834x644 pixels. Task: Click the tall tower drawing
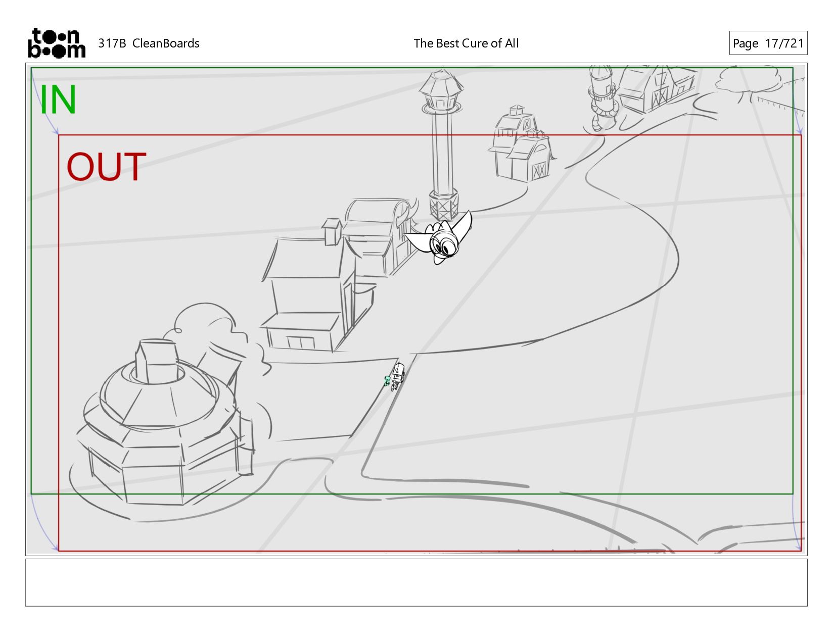click(x=443, y=145)
